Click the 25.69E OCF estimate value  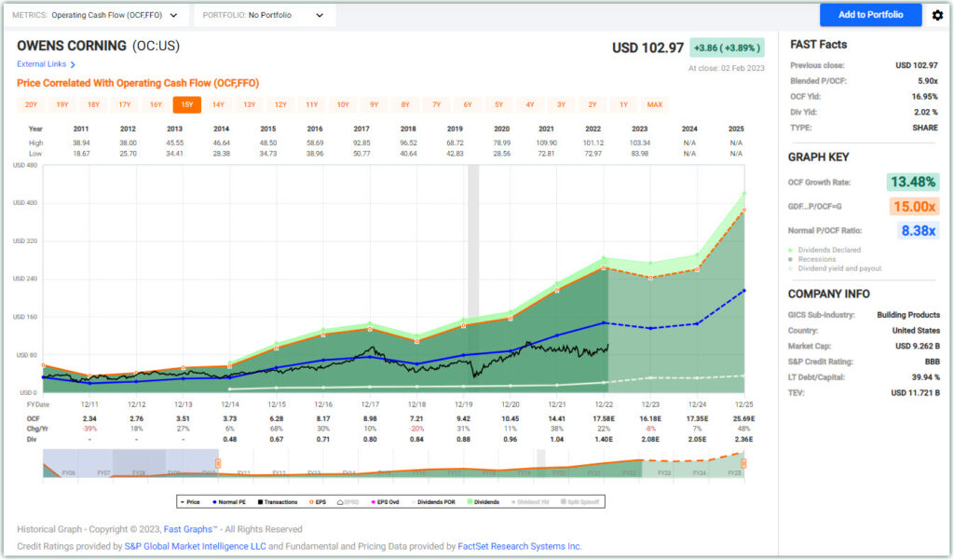743,418
